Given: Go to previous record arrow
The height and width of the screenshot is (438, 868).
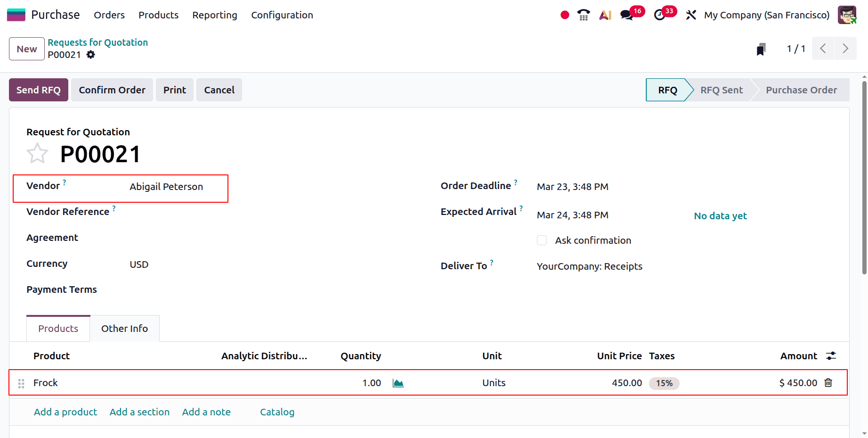Looking at the screenshot, I should 823,49.
